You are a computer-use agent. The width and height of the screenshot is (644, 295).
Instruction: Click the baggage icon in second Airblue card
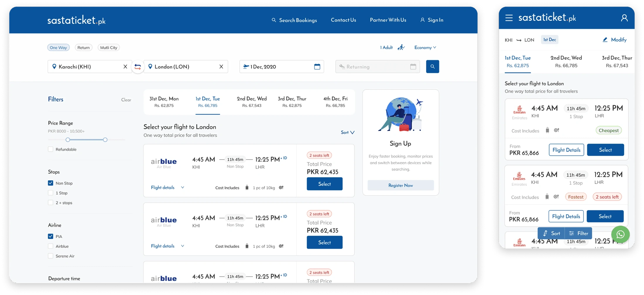[x=247, y=246]
